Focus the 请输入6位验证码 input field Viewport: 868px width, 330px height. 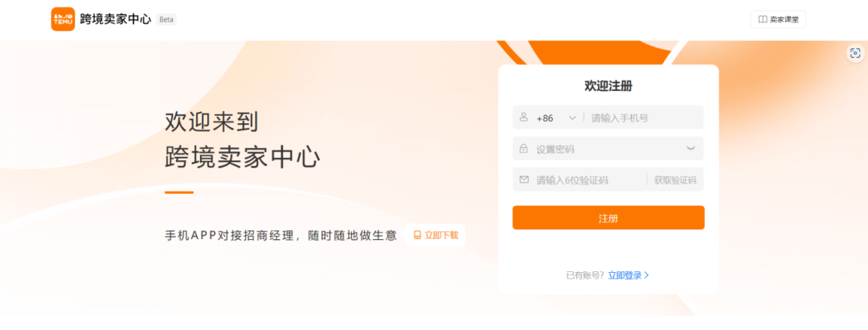click(x=590, y=179)
